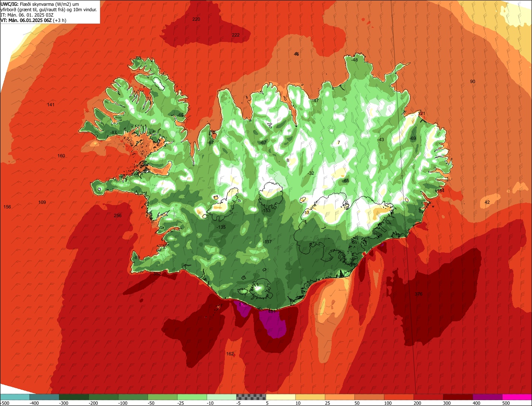Pick the darkest green swatch between -300 and -200
532x406 pixels.
pos(74,397)
